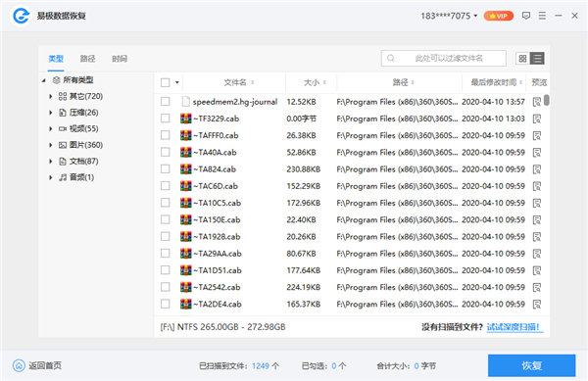Sort by 路径 column header
The height and width of the screenshot is (381, 588).
(x=403, y=82)
